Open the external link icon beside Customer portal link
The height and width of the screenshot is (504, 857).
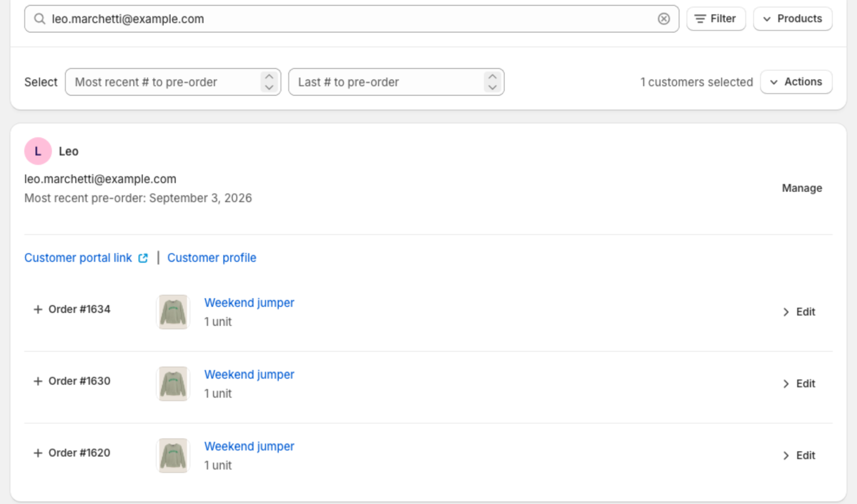tap(143, 258)
